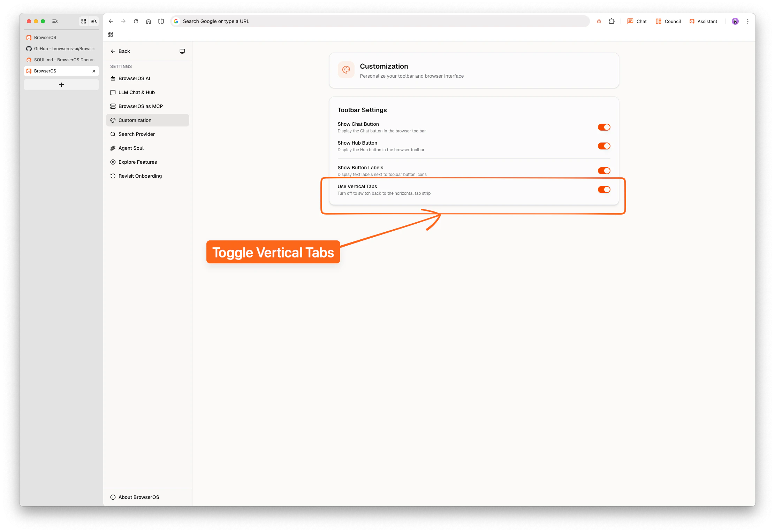Viewport: 775px width, 532px height.
Task: Toggle Show Button Labels off
Action: click(604, 170)
